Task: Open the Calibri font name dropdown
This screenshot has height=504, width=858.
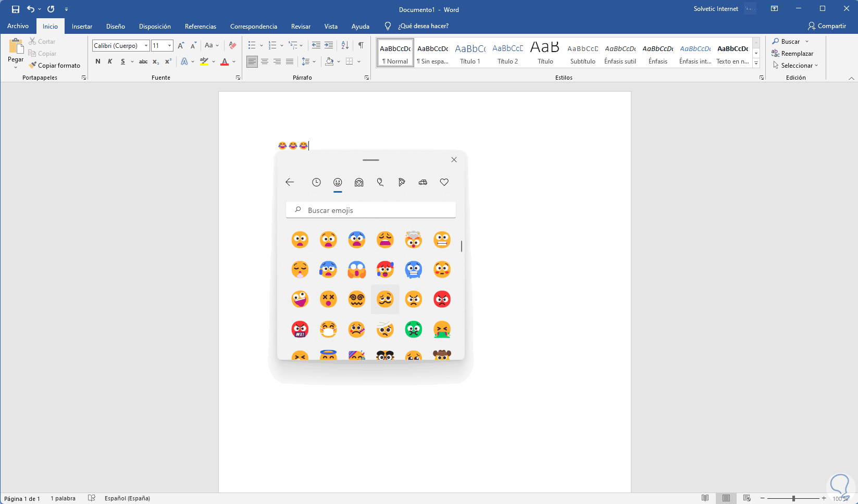Action: pos(146,46)
